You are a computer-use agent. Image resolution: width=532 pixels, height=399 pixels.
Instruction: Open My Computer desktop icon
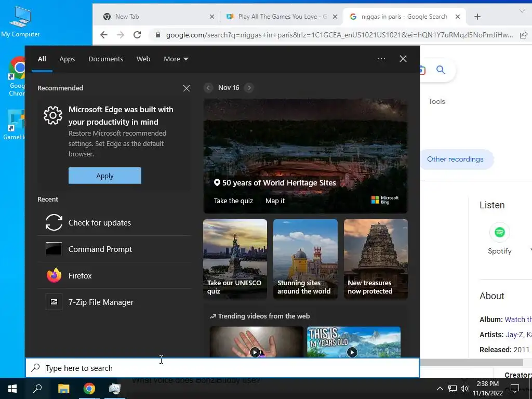(20, 22)
